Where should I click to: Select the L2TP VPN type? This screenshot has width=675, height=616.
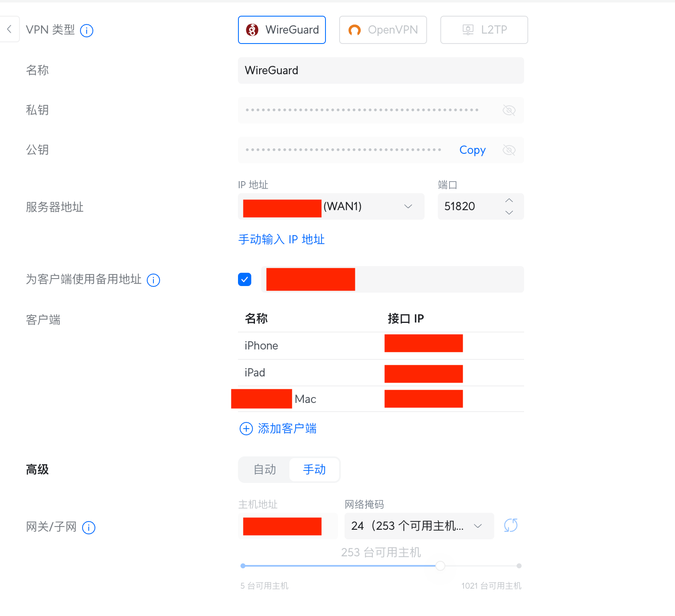484,30
